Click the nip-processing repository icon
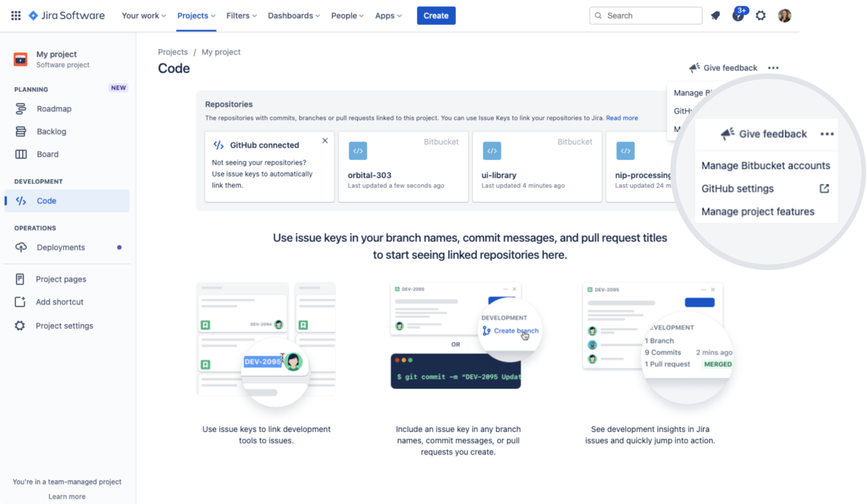This screenshot has height=504, width=867. pos(625,150)
